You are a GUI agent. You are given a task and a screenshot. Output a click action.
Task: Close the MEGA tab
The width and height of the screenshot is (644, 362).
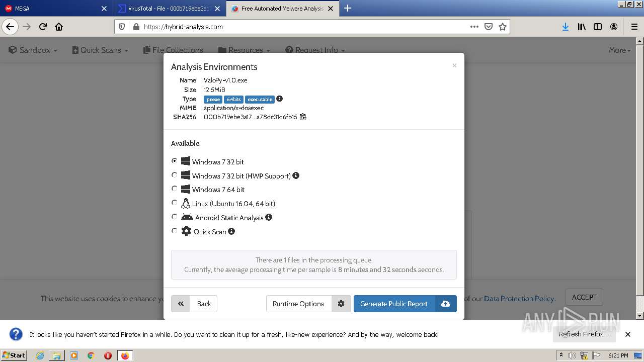click(x=104, y=9)
